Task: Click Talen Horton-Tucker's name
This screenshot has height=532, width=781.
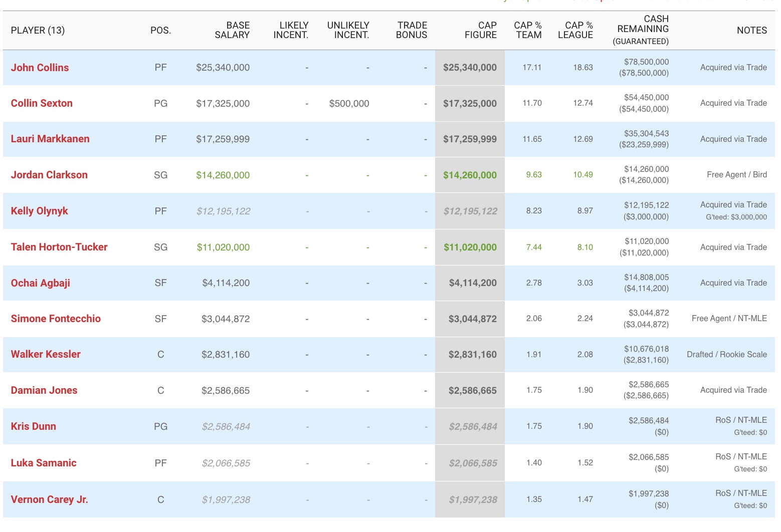Action: point(59,247)
